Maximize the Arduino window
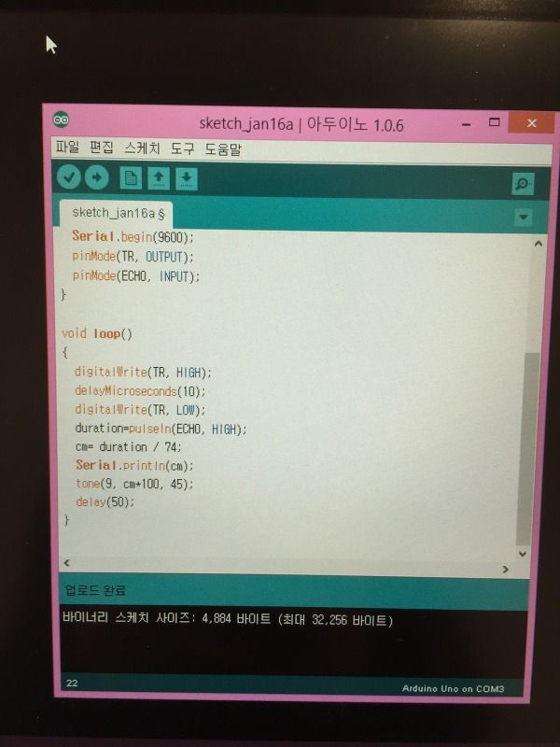The image size is (560, 747). click(x=495, y=122)
